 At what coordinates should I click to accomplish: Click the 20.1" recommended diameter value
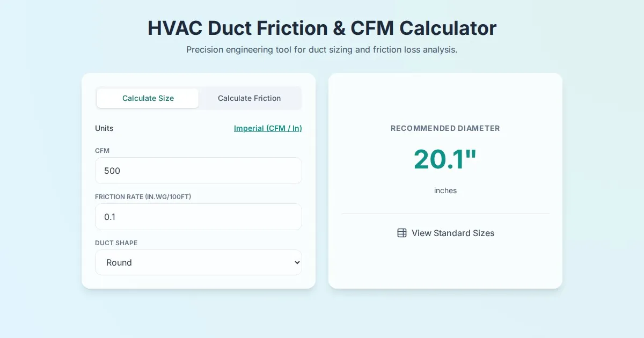click(x=445, y=159)
